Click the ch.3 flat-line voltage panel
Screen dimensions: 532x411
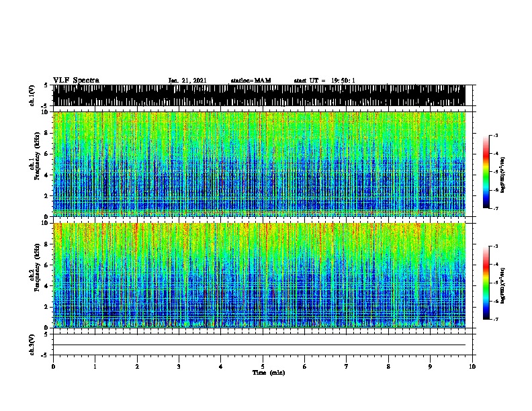[259, 345]
